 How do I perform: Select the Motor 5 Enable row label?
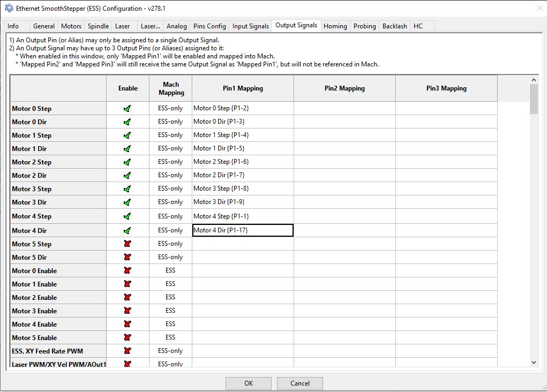[58, 337]
